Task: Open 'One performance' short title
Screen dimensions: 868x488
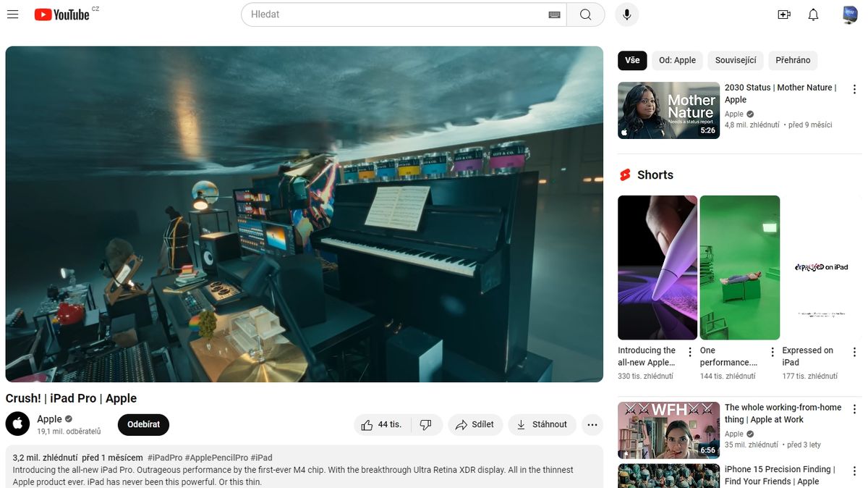Action: point(729,356)
